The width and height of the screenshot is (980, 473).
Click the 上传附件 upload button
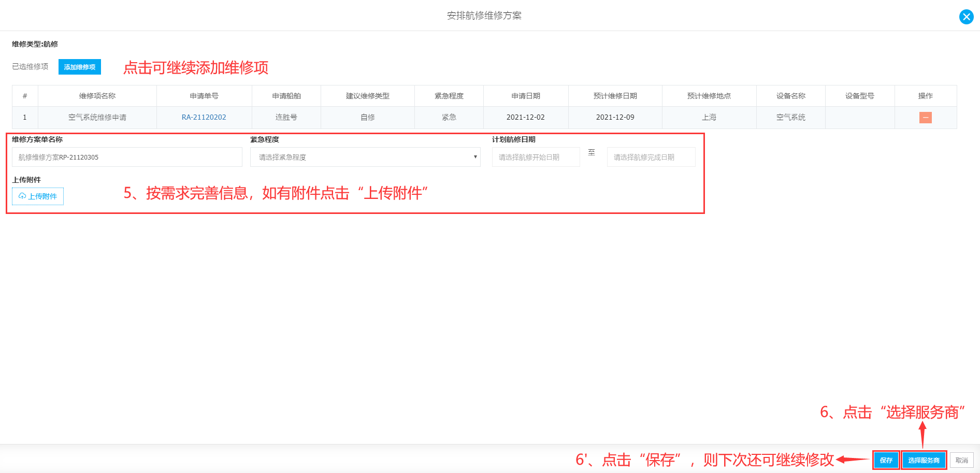tap(38, 196)
